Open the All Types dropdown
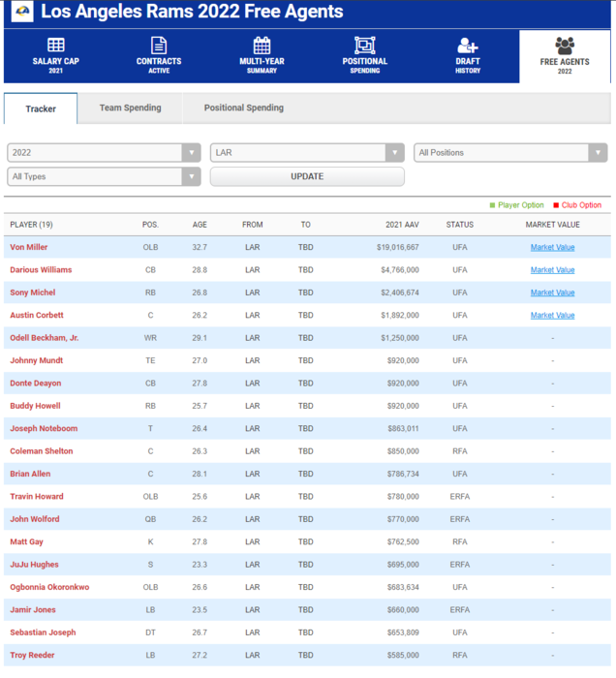This screenshot has height=678, width=616. click(104, 177)
